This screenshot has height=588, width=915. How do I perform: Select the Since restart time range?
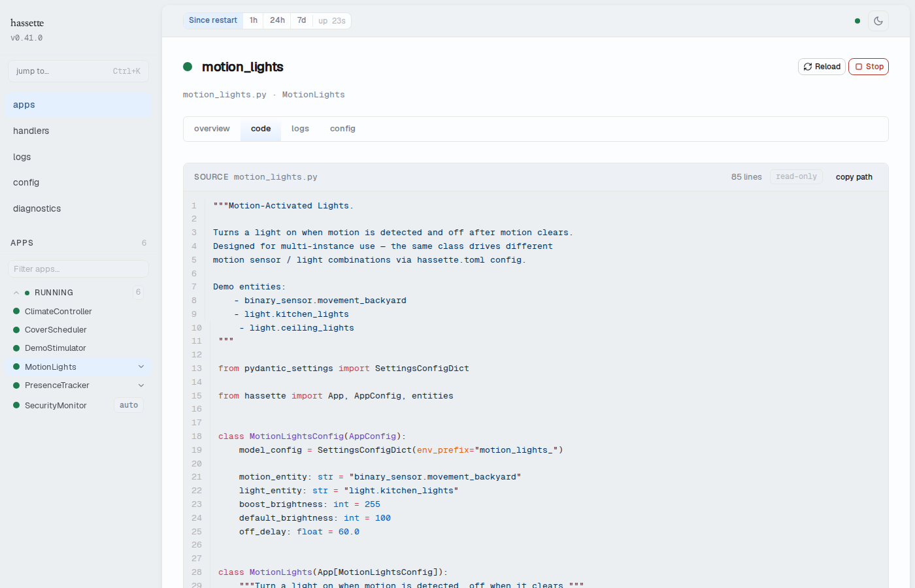tap(213, 21)
